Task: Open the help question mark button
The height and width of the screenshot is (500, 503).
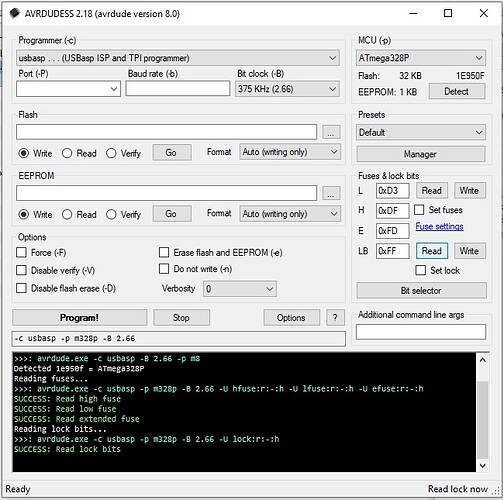Action: point(335,318)
